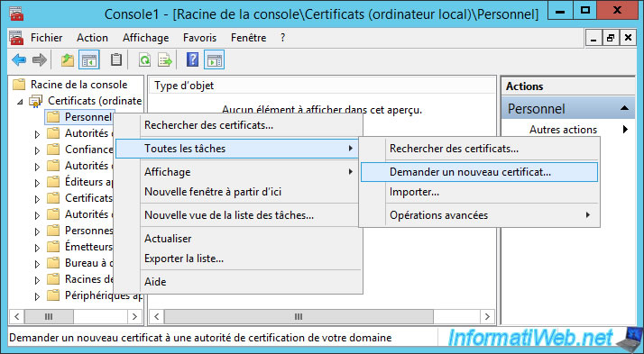
Task: Select Demander un nouveau certificat...
Action: (x=479, y=172)
